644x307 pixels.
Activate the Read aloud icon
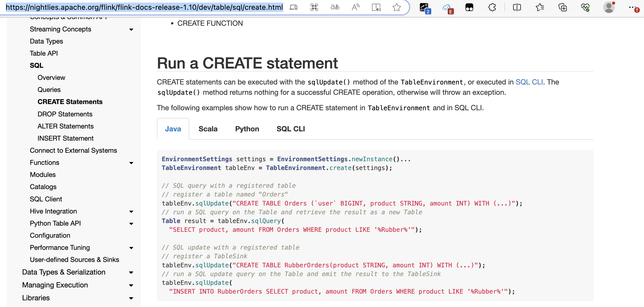point(355,7)
